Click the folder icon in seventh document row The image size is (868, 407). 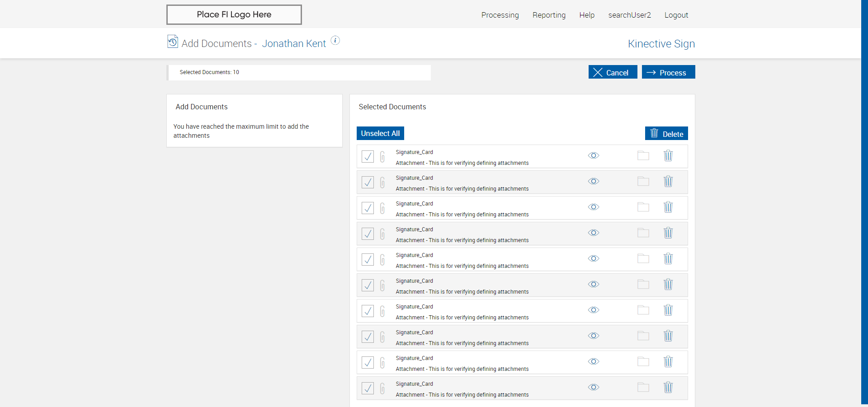pyautogui.click(x=643, y=310)
